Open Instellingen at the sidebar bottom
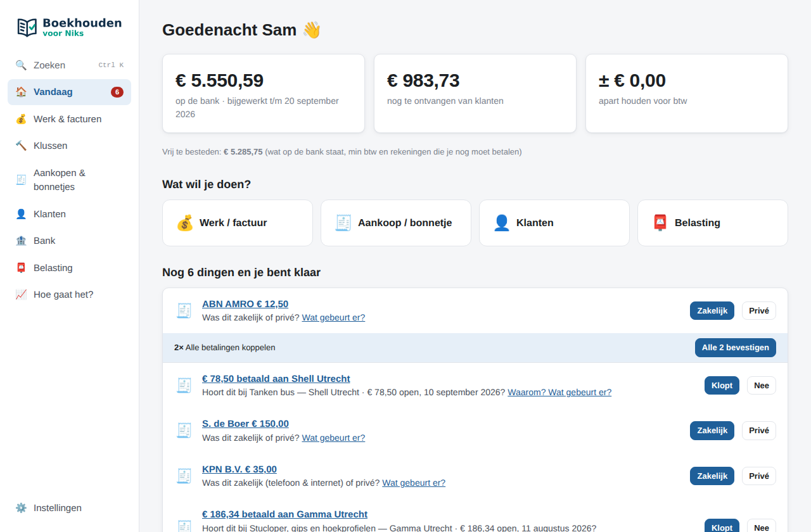 point(70,508)
